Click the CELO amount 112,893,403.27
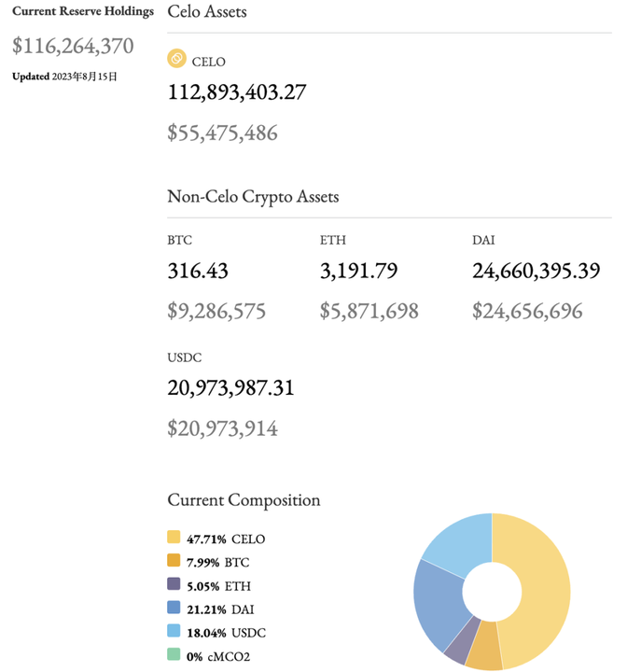The width and height of the screenshot is (627, 672). pos(237,92)
